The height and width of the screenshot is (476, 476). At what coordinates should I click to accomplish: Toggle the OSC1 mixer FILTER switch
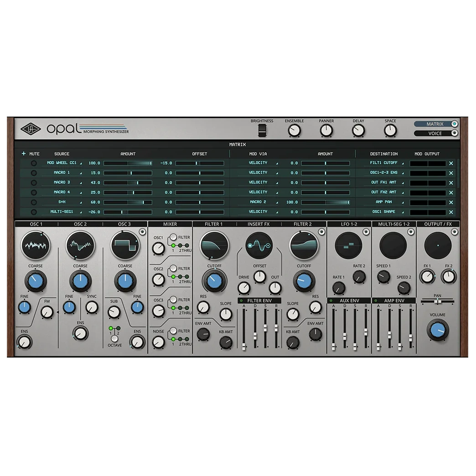coord(173,237)
